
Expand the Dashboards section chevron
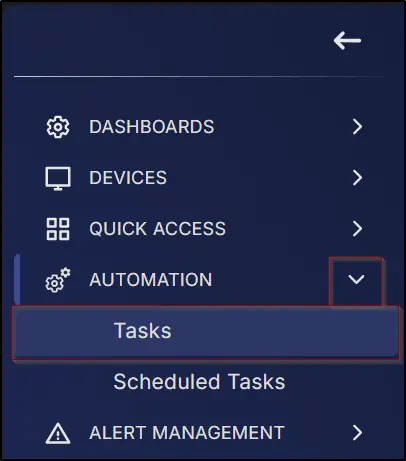(x=357, y=127)
